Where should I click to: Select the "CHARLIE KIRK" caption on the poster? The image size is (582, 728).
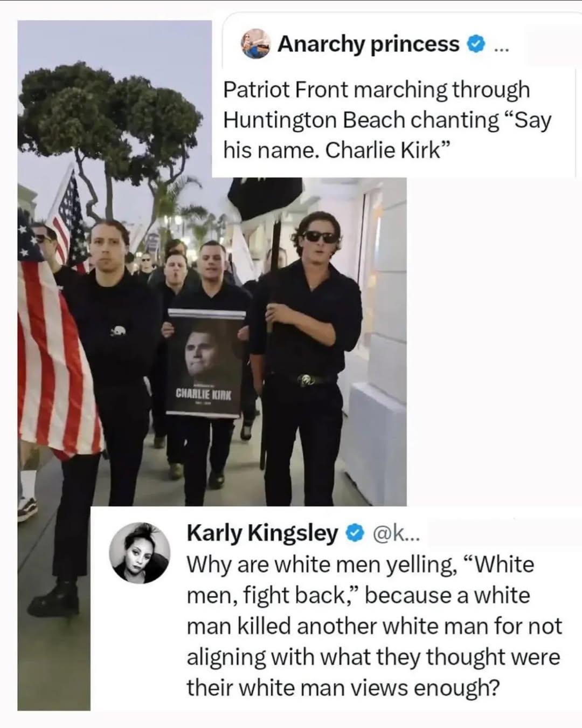pos(204,394)
